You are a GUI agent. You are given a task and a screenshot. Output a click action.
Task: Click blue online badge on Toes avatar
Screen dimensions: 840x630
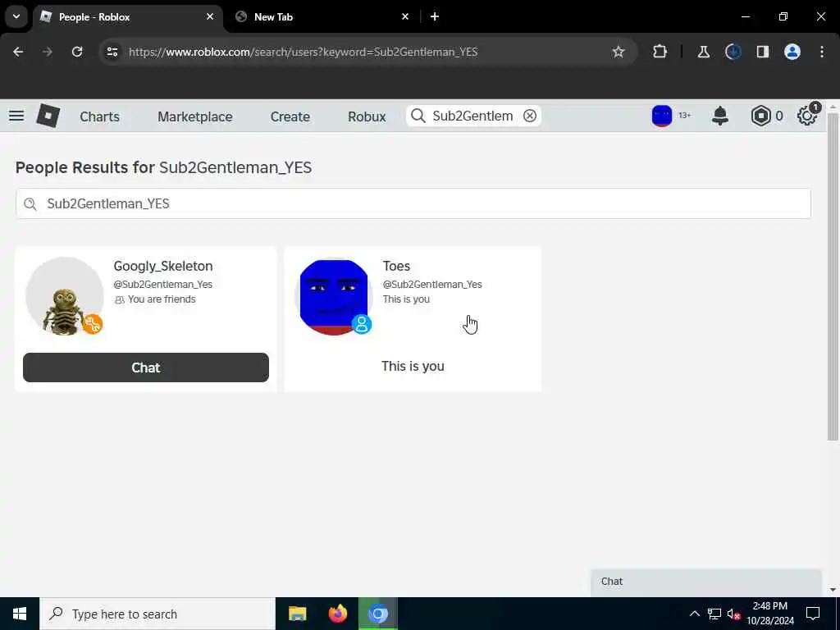coord(362,324)
